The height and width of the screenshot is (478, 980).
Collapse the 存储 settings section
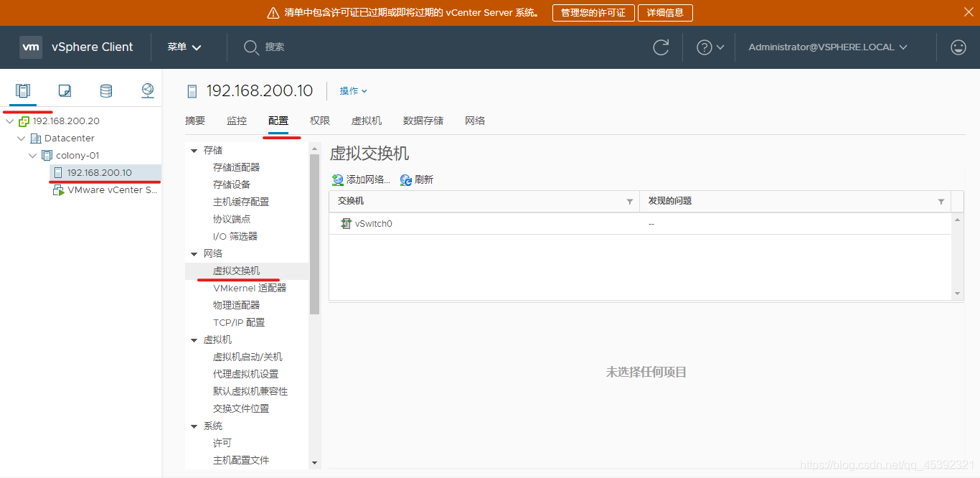pyautogui.click(x=194, y=151)
